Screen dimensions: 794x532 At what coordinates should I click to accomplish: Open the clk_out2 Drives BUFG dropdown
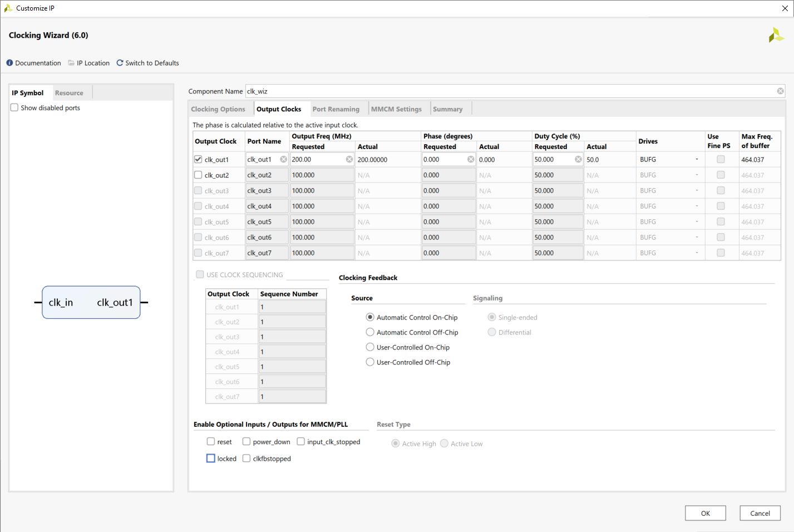(x=670, y=175)
